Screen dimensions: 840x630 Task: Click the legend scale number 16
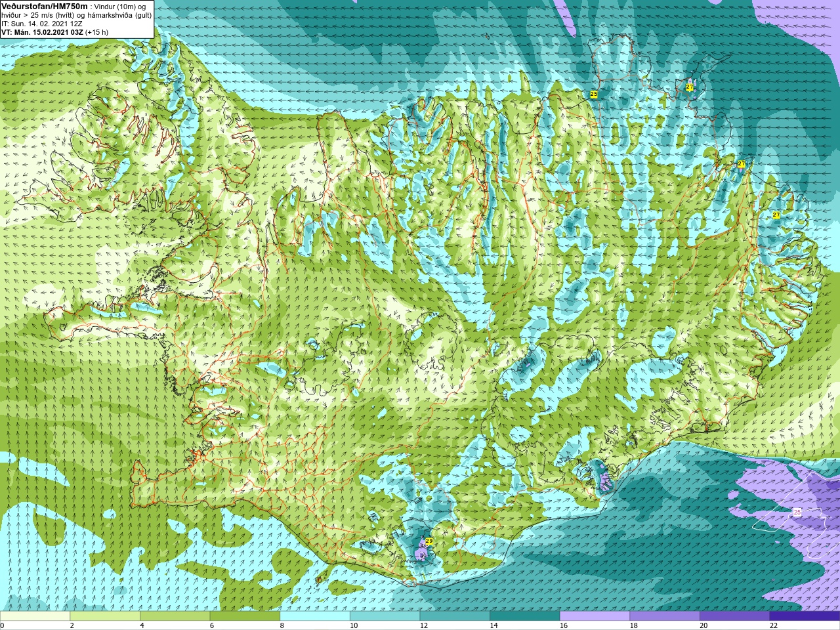[564, 625]
